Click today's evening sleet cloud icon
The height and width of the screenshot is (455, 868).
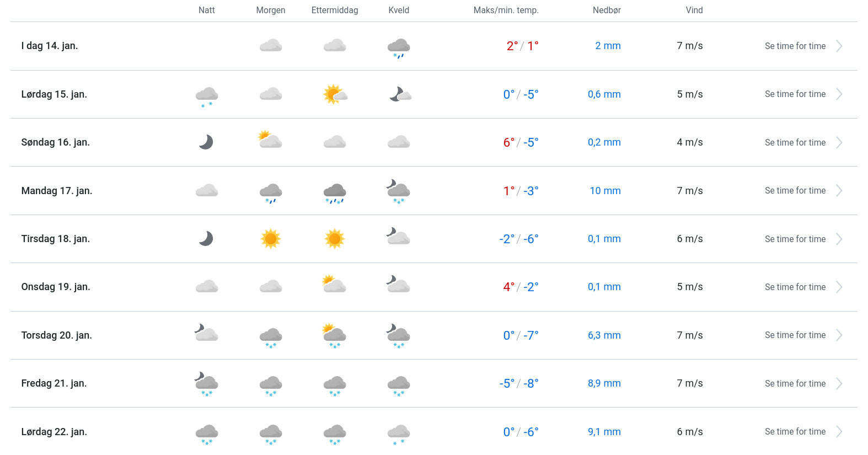tap(399, 47)
